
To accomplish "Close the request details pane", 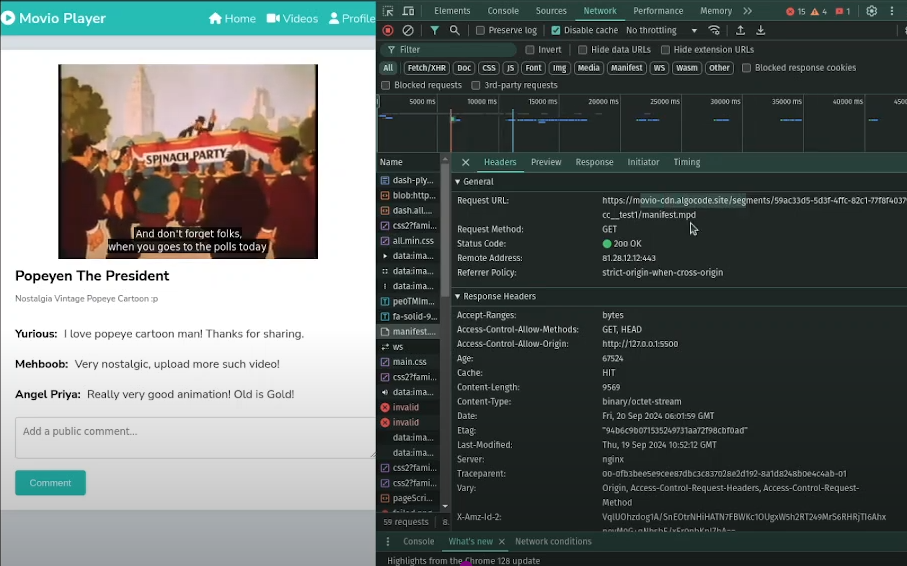I will click(465, 162).
